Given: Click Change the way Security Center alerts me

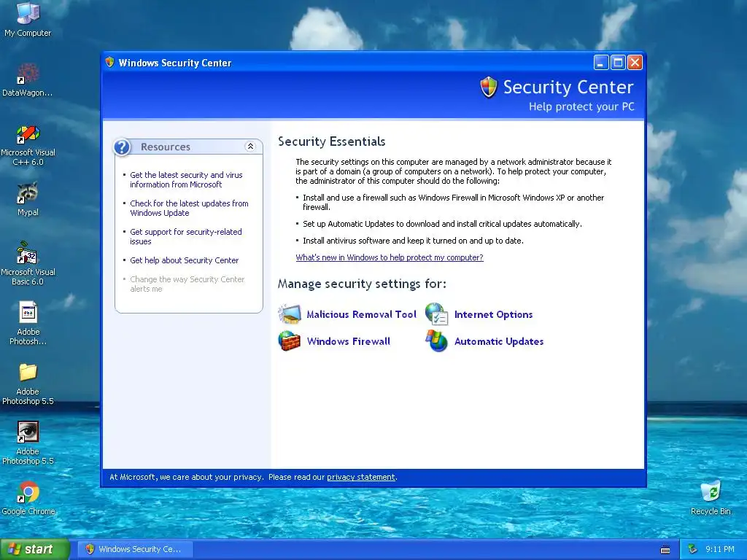Looking at the screenshot, I should click(x=187, y=284).
